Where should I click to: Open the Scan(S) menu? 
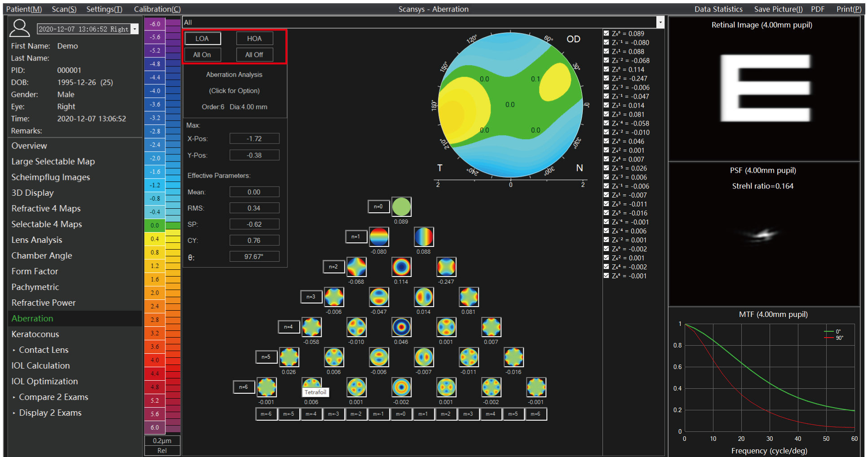[x=64, y=9]
